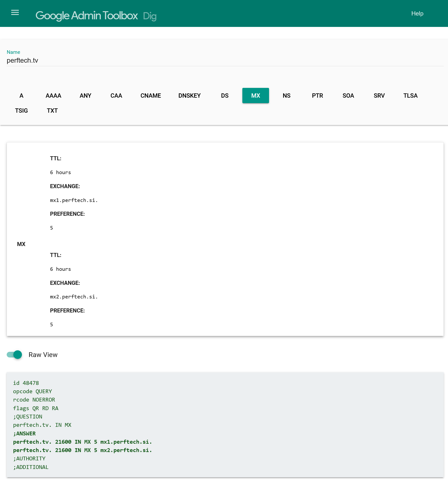Select the ANY record type
Screen dimensions: 448x483
(x=85, y=96)
